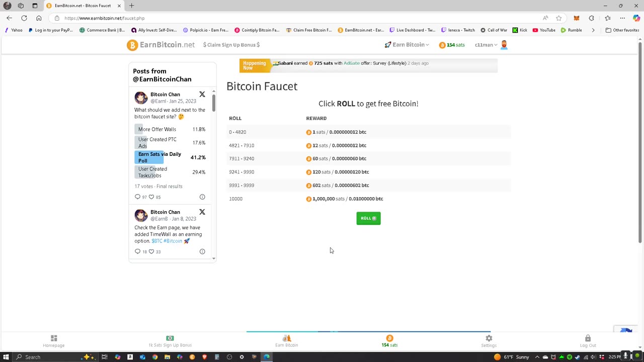Image resolution: width=644 pixels, height=362 pixels.
Task: Select User Created Tasks/Jobs poll option
Action: point(170,172)
